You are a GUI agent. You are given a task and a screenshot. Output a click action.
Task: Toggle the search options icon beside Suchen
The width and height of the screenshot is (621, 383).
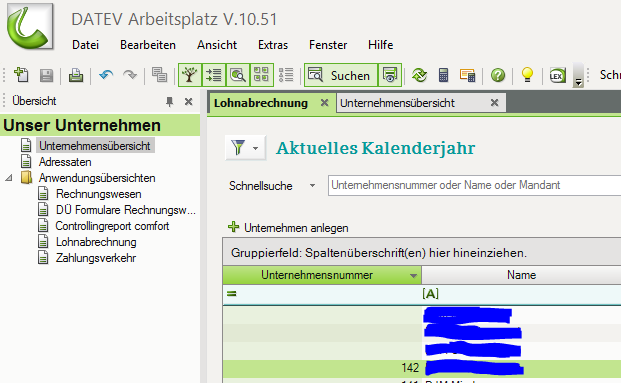tap(390, 75)
